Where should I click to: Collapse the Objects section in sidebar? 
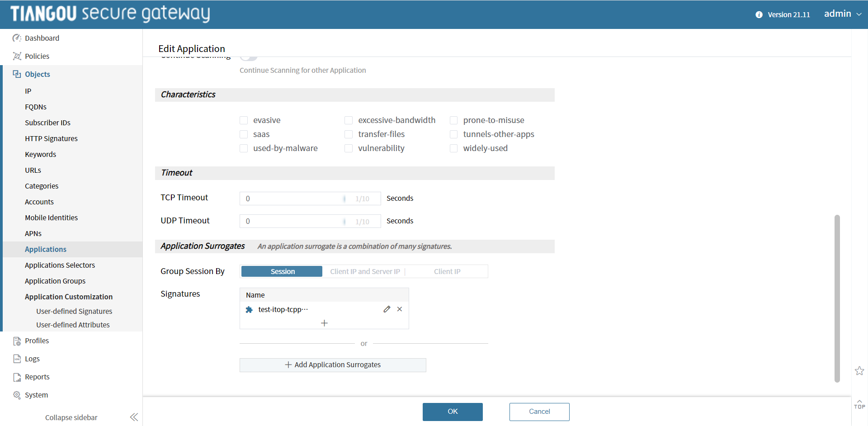tap(38, 74)
